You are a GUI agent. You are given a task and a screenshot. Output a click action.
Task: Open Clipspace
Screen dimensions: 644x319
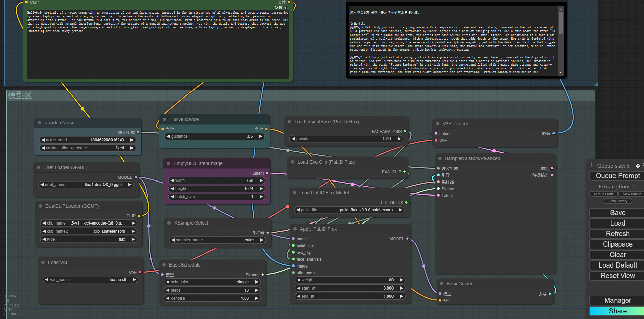click(x=618, y=244)
